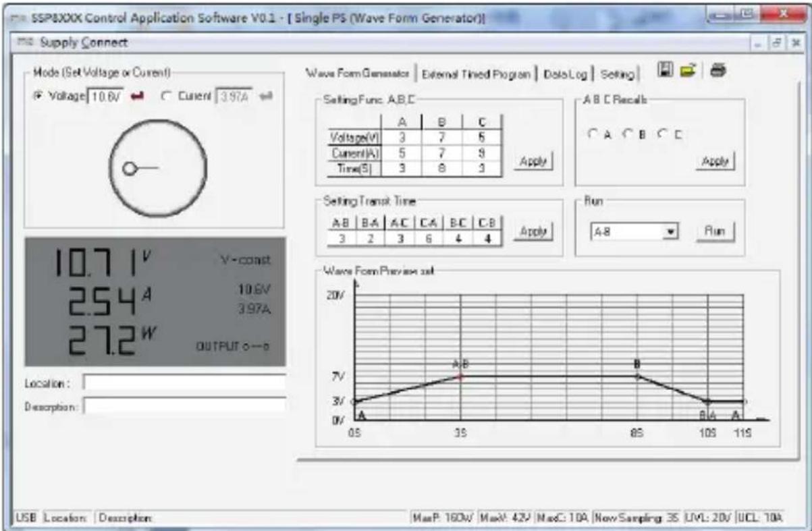Select the Voltage mode radio button
The width and height of the screenshot is (812, 531).
pos(37,97)
